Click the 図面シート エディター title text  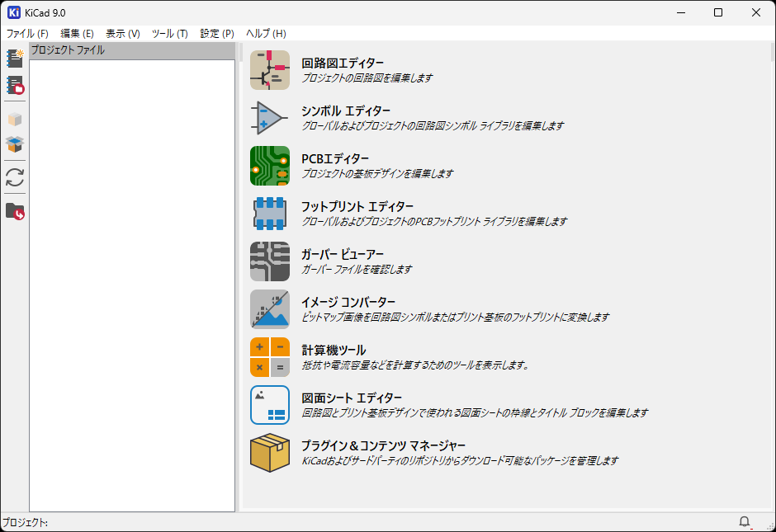pyautogui.click(x=352, y=398)
